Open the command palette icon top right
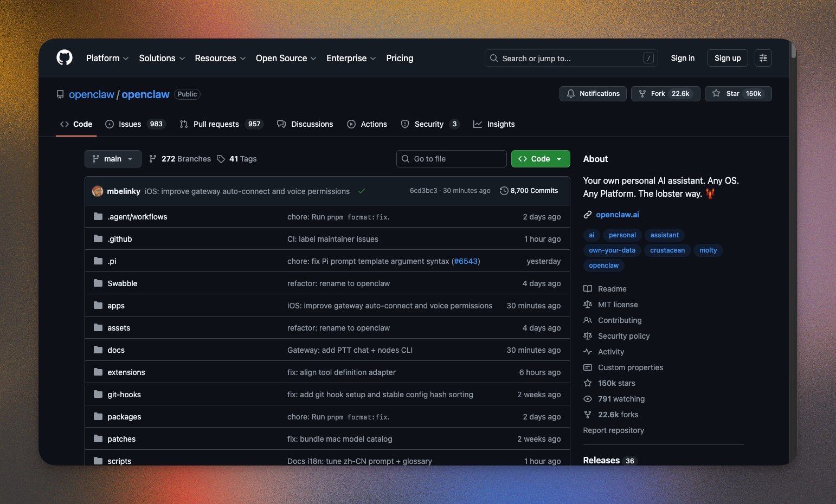The width and height of the screenshot is (836, 504). point(763,58)
